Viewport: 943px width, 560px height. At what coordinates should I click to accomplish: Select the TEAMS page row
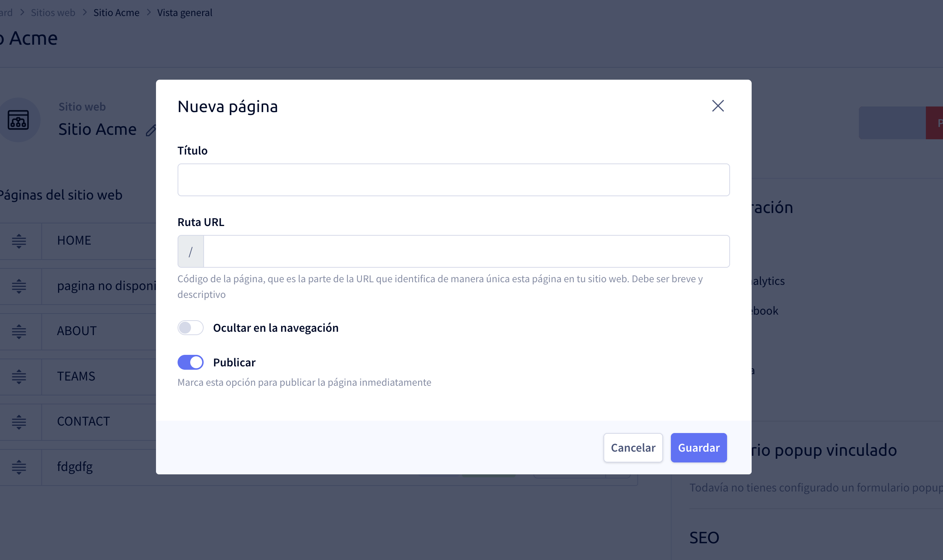pyautogui.click(x=78, y=376)
